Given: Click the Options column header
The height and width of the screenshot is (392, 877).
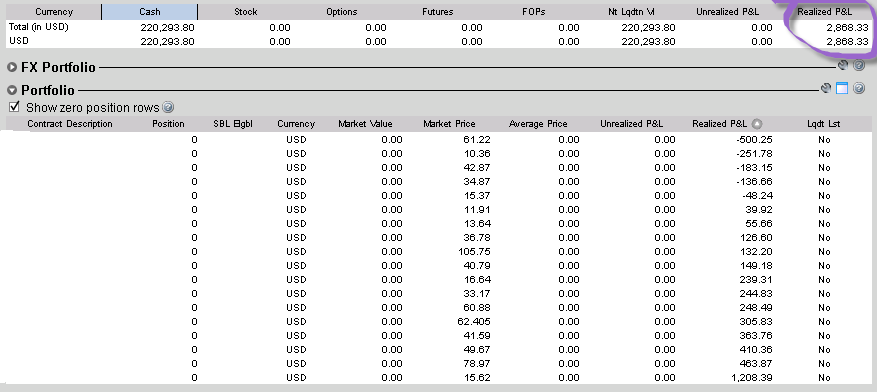Looking at the screenshot, I should pos(341,12).
